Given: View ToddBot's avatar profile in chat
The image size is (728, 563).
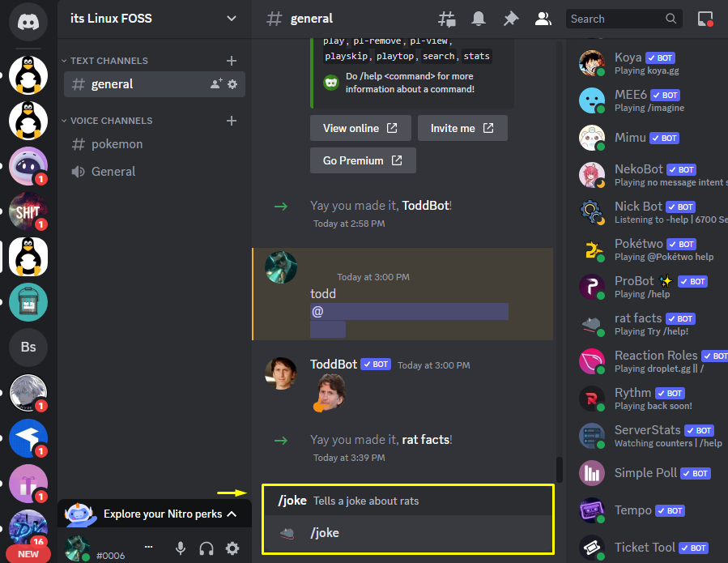Looking at the screenshot, I should pyautogui.click(x=280, y=373).
